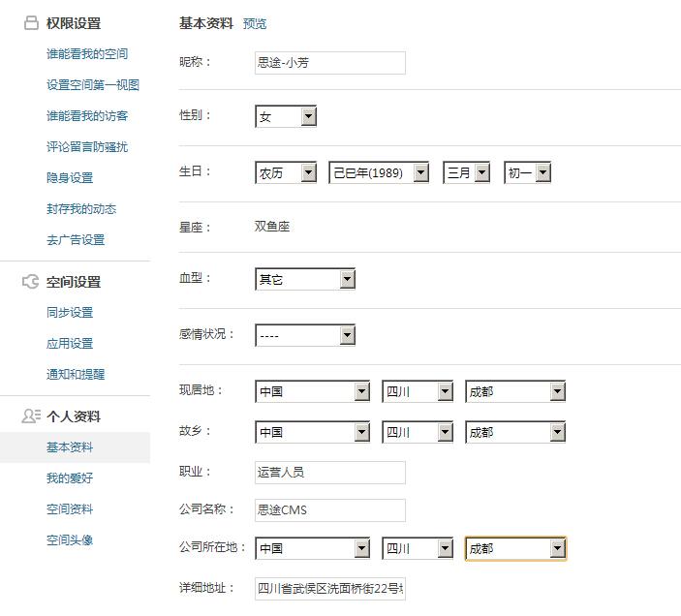Image resolution: width=681 pixels, height=616 pixels.
Task: Click the lock icon beside 权限设置
Action: coord(31,23)
